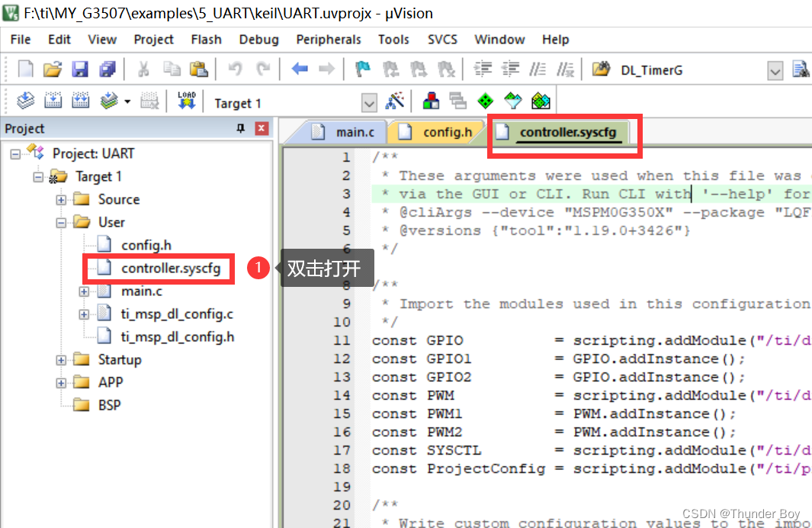Screen dimensions: 812x528
Task: Build the current target
Action: [x=53, y=101]
